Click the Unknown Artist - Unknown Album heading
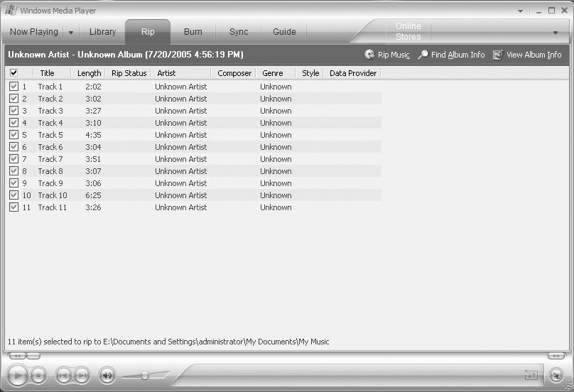This screenshot has height=392, width=574. pyautogui.click(x=126, y=55)
